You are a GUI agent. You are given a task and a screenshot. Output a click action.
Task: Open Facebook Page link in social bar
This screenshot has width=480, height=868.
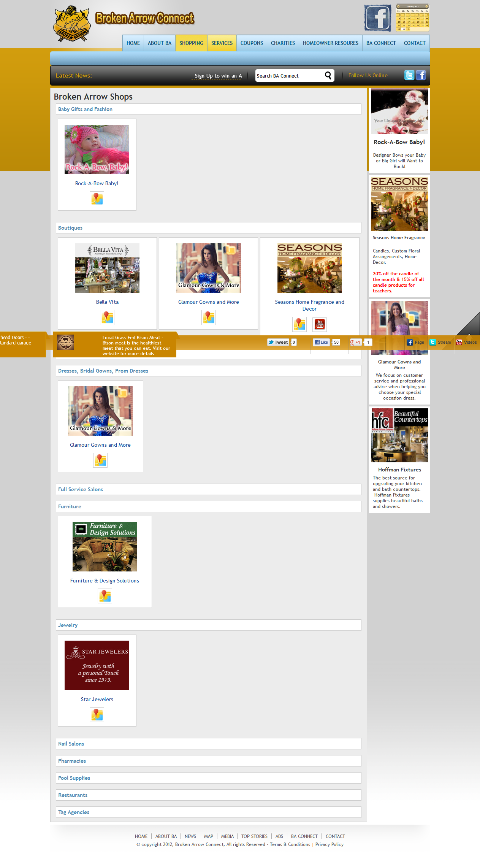(415, 342)
